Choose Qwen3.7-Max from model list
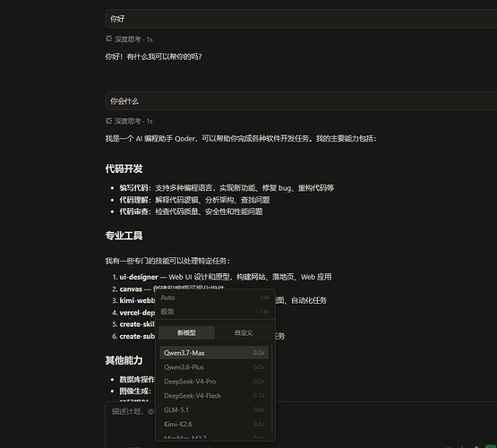 [214, 352]
